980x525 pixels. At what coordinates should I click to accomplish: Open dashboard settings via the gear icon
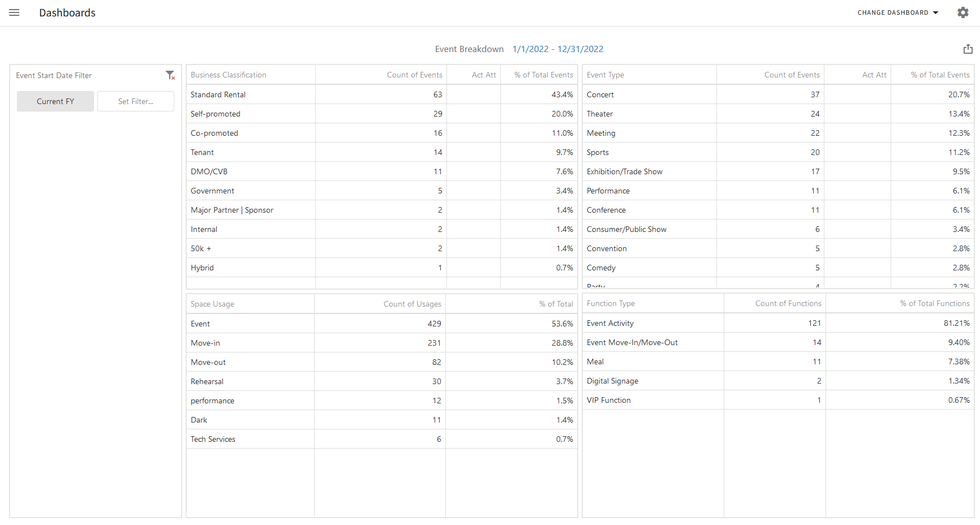tap(963, 12)
